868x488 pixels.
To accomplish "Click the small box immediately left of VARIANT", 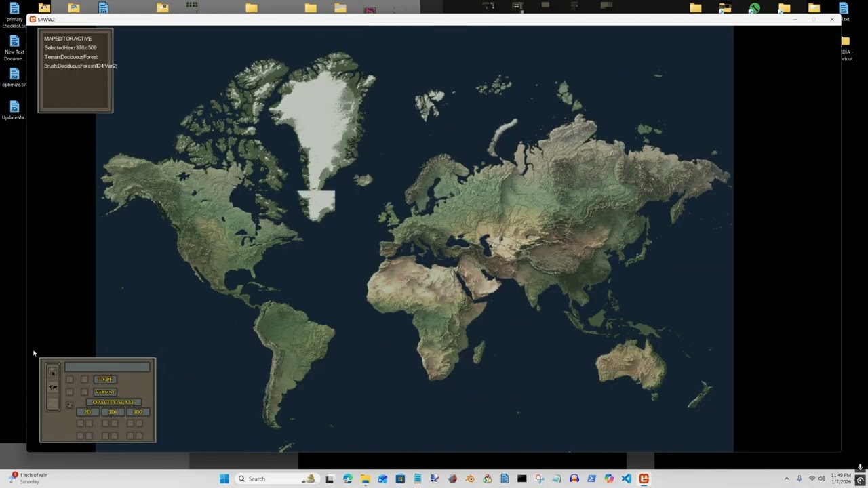I will point(84,392).
